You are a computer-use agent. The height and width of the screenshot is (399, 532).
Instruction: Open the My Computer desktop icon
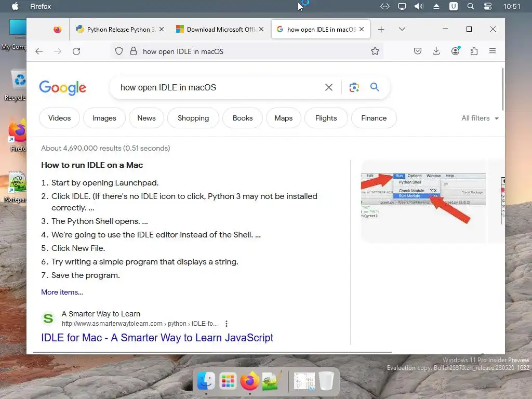tap(15, 35)
